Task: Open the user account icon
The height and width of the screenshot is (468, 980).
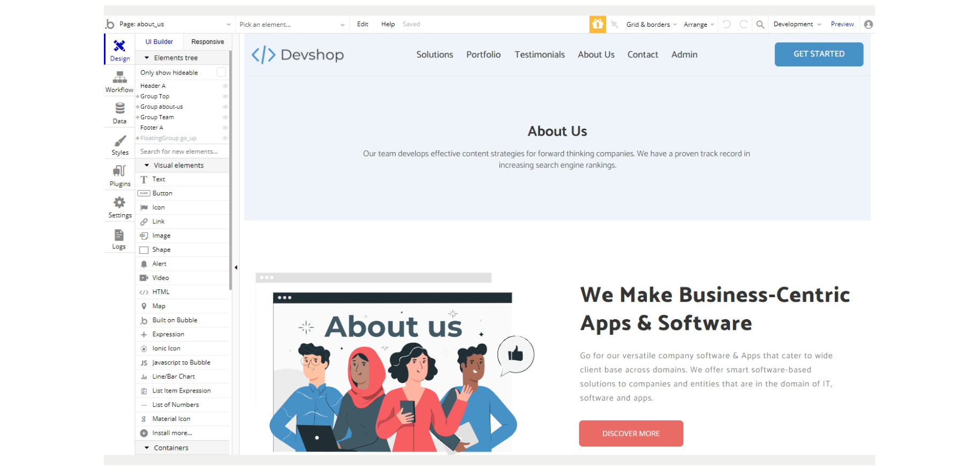Action: (869, 24)
